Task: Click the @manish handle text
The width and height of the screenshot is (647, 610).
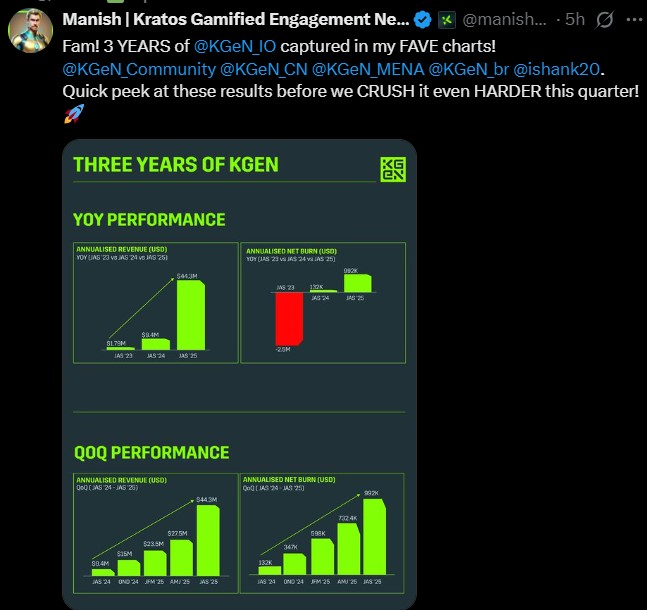Action: 509,20
